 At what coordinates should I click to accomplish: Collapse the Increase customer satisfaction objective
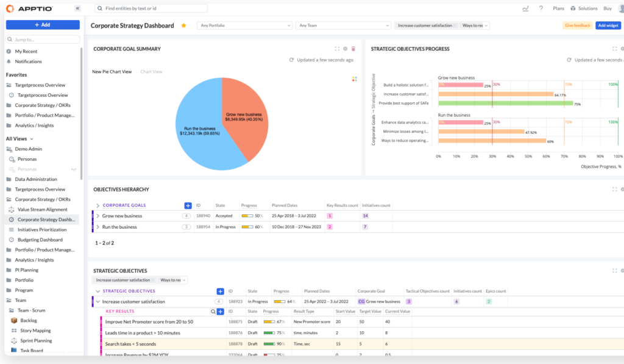(x=97, y=301)
